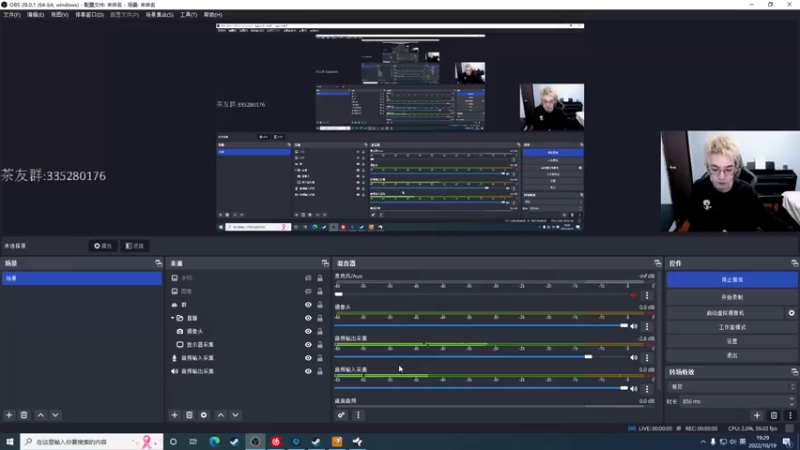Viewport: 800px width, 450px height.
Task: Pop out the 场景 dock panel
Action: tap(158, 263)
